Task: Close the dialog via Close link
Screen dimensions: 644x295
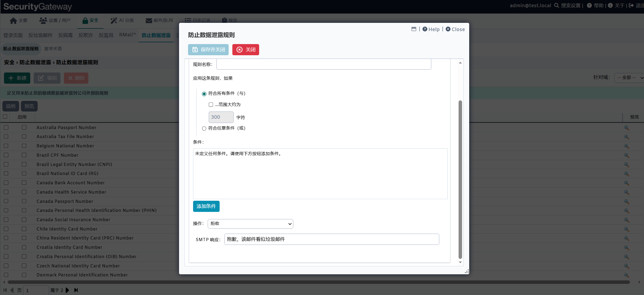Action: 455,29
